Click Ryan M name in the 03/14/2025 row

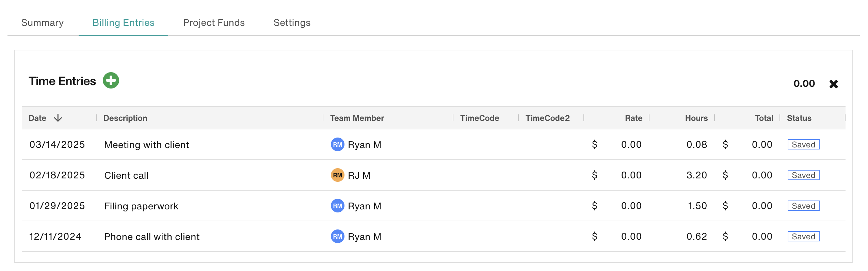(365, 145)
